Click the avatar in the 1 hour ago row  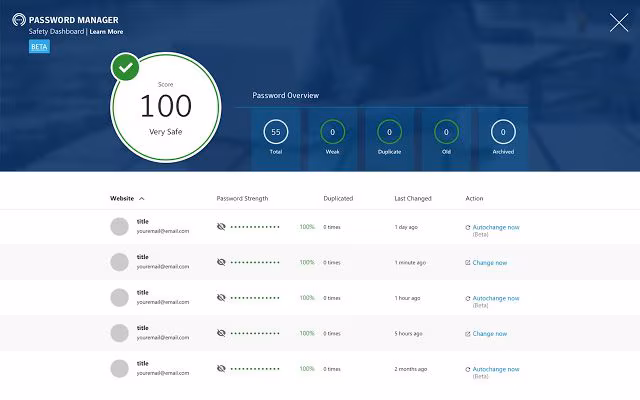point(120,298)
